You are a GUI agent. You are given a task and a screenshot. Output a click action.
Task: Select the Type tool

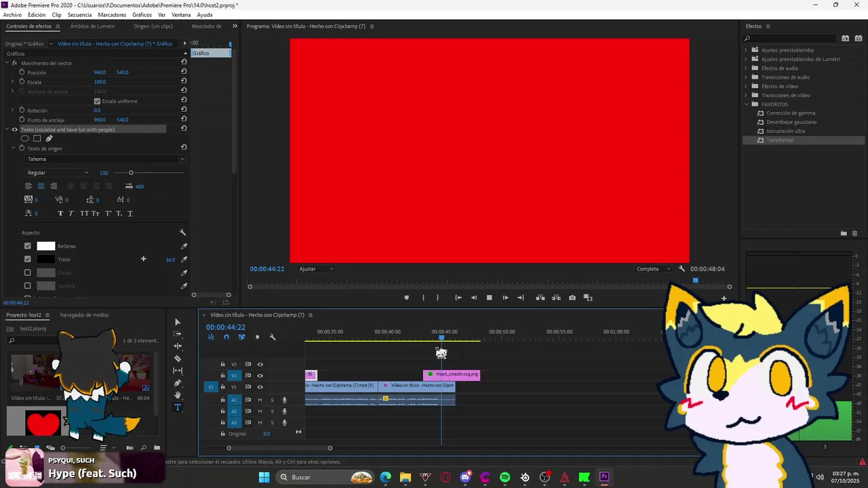[178, 407]
